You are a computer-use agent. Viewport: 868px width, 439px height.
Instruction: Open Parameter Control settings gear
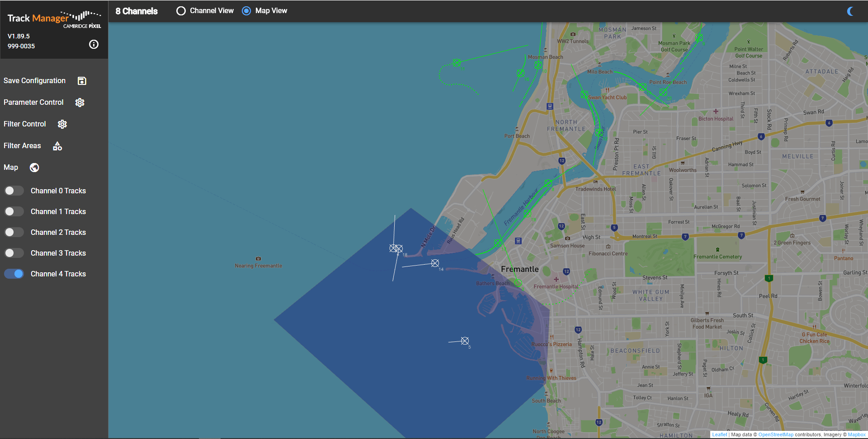(80, 103)
